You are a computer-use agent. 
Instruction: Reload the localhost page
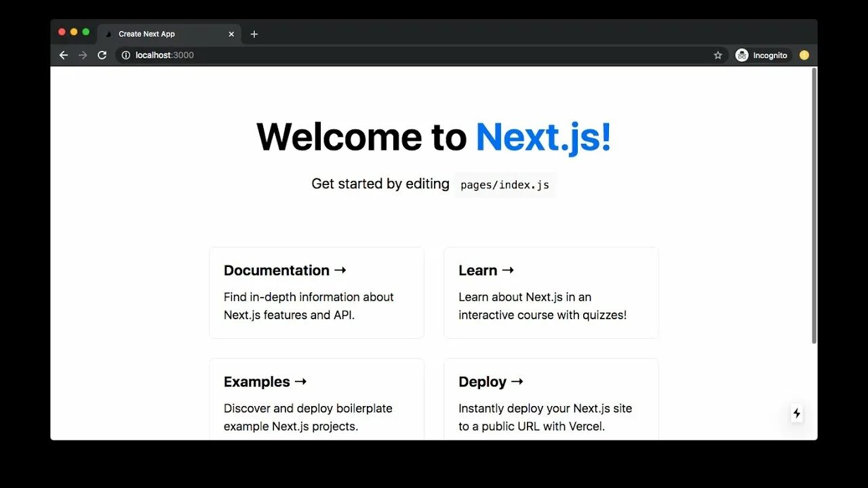coord(102,56)
